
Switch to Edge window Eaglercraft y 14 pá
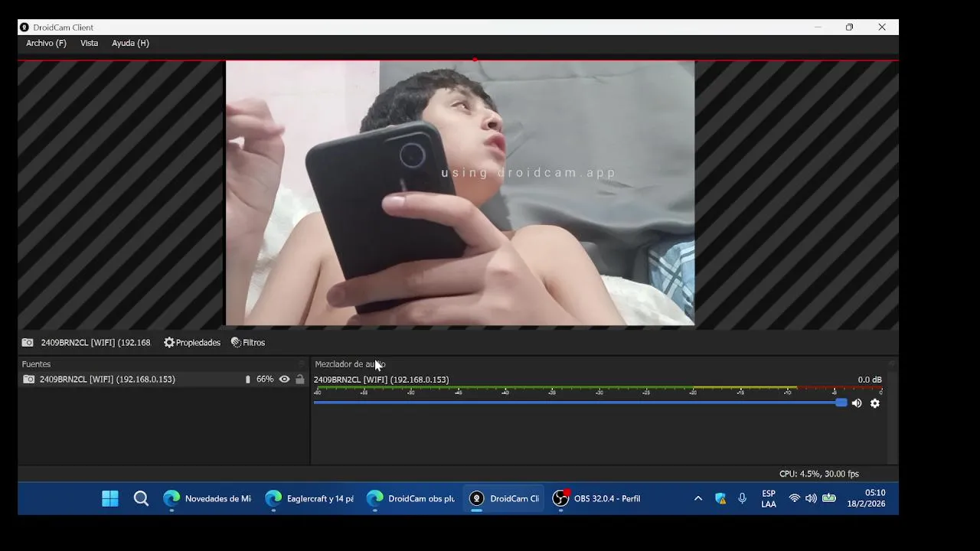click(309, 499)
